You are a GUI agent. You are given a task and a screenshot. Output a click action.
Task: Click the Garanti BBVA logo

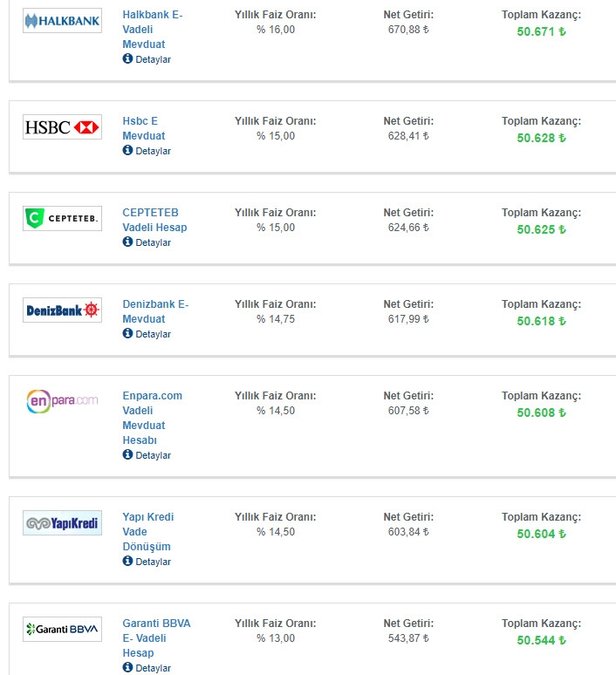[x=62, y=629]
